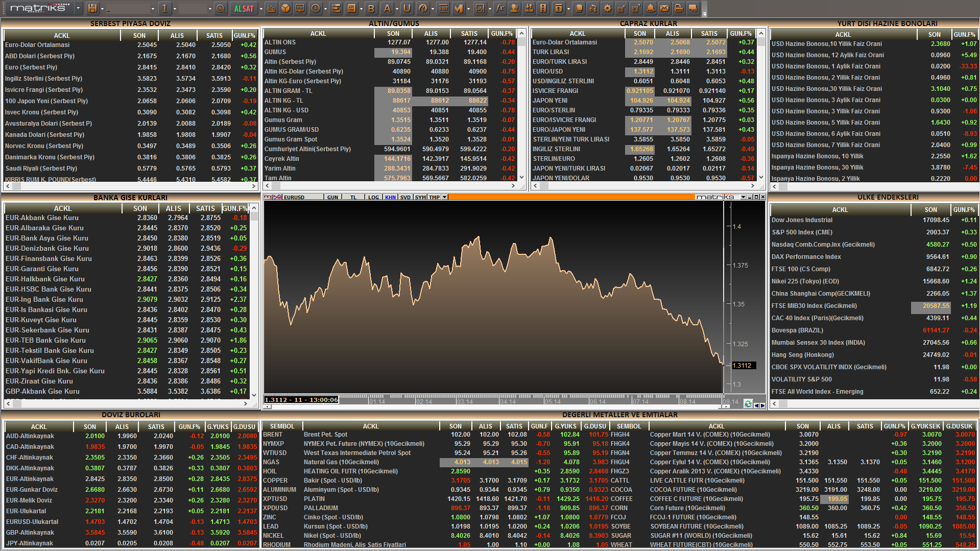Open the chat bubbles icon

coord(693,9)
